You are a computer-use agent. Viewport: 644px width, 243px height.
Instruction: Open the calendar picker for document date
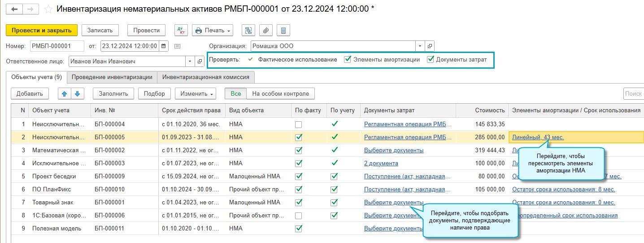click(x=164, y=46)
